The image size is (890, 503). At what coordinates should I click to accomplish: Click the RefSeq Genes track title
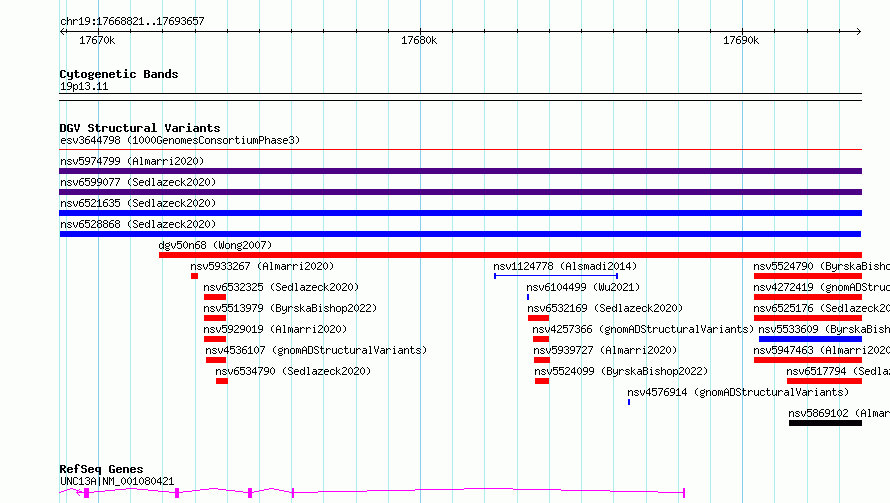click(x=101, y=470)
